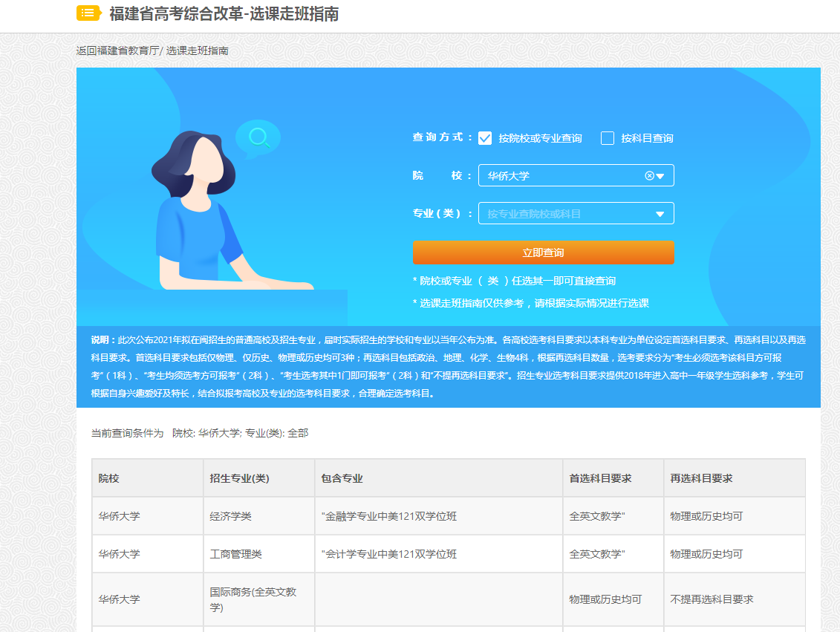Open the 返回福建省教育厅 link
The image size is (840, 632).
click(117, 51)
